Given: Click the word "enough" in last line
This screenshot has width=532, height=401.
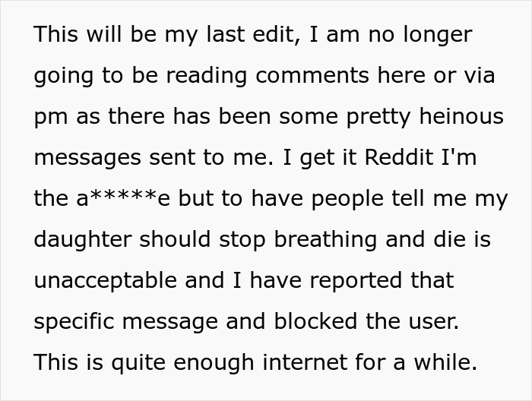Looking at the screenshot, I should pos(202,363).
